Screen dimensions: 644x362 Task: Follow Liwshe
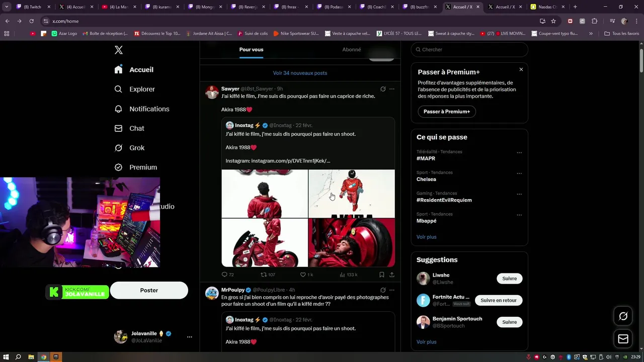pyautogui.click(x=509, y=279)
